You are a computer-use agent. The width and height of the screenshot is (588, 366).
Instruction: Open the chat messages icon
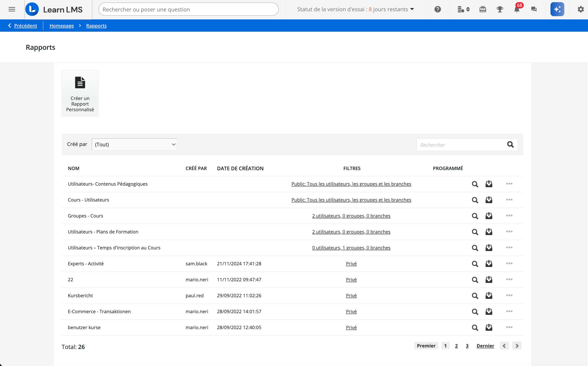point(534,9)
